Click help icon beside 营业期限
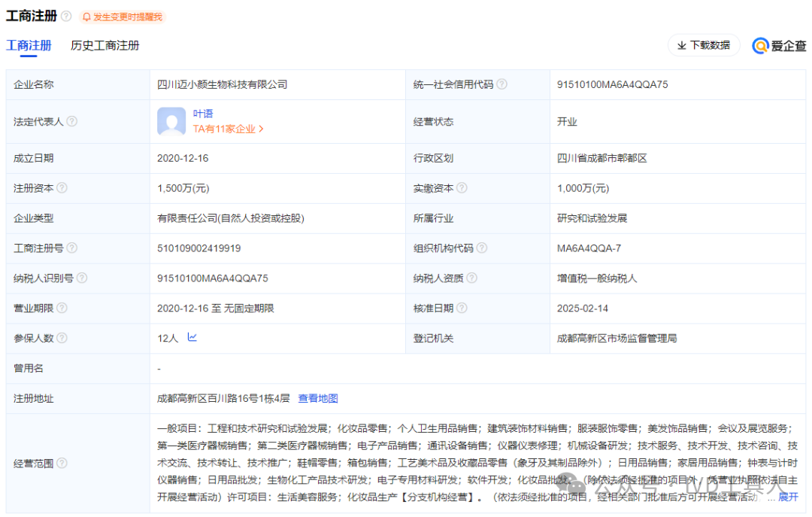Viewport: 812px width, 517px height. (x=62, y=308)
